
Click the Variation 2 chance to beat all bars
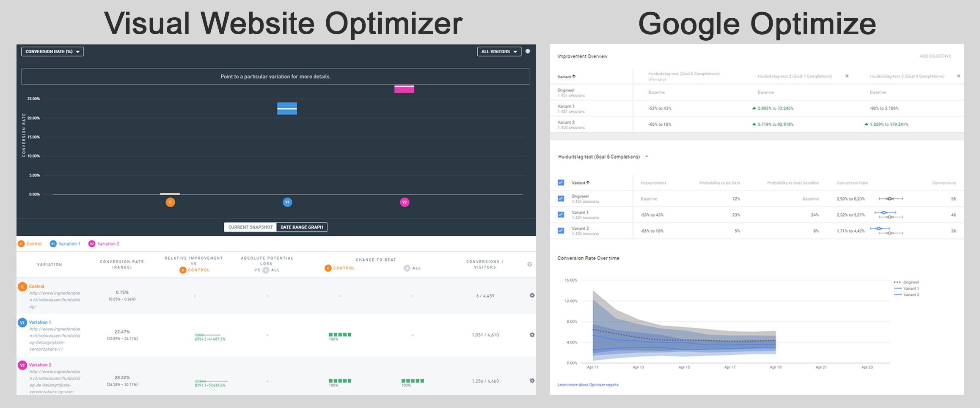click(x=413, y=380)
